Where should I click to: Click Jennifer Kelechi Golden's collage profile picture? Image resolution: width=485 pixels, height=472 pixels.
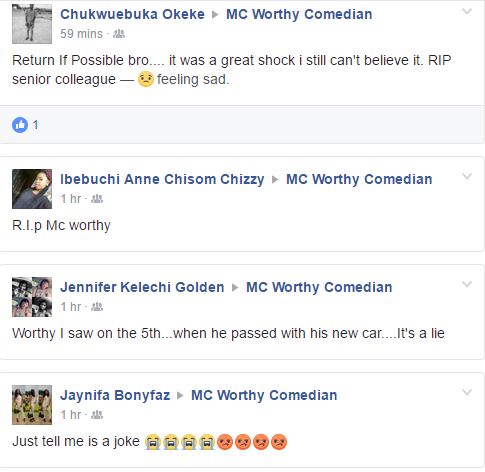(32, 297)
